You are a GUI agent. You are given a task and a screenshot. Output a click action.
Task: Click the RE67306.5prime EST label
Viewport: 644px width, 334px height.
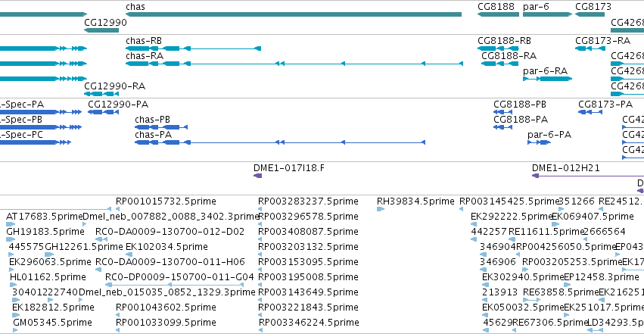pyautogui.click(x=551, y=323)
